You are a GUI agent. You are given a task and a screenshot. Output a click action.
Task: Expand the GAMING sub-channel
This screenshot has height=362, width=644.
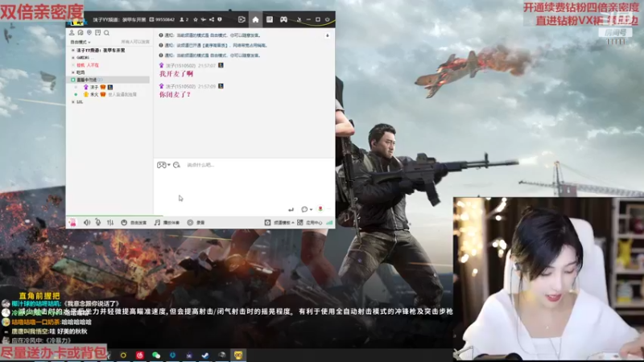[x=73, y=57]
